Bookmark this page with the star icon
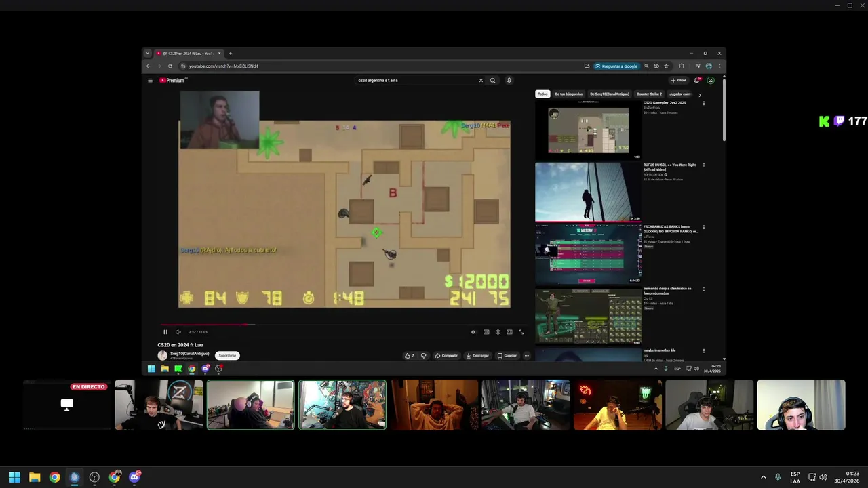 (666, 66)
